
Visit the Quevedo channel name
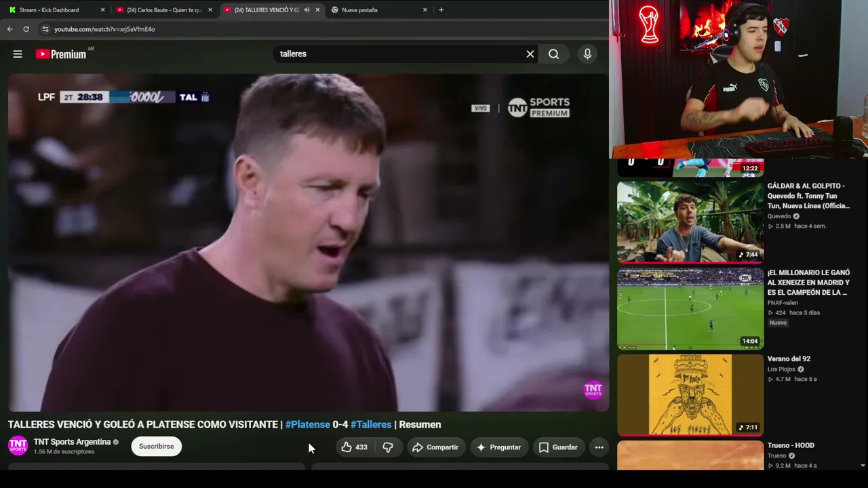click(x=779, y=216)
